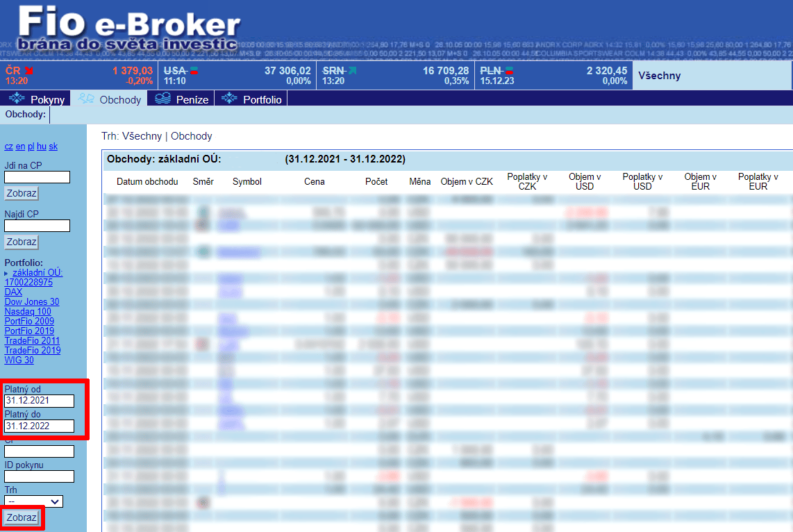This screenshot has width=793, height=532.
Task: Click the indicator icon next to PLN
Action: (509, 70)
